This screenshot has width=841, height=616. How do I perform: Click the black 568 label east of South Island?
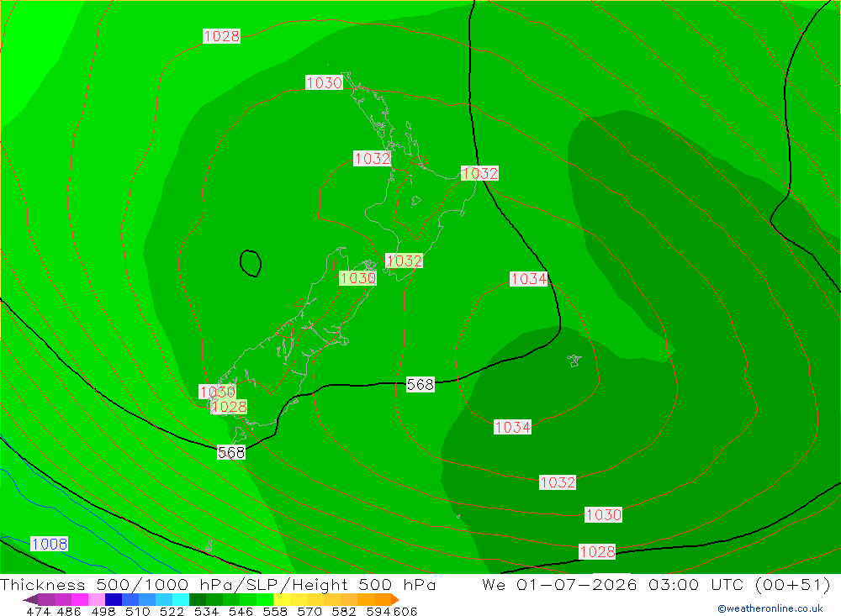(420, 384)
